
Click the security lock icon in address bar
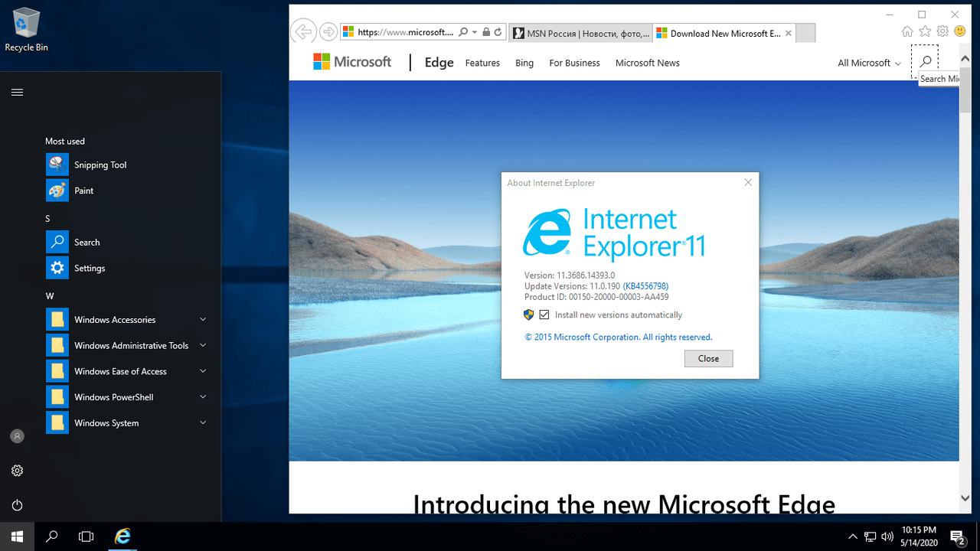point(486,32)
